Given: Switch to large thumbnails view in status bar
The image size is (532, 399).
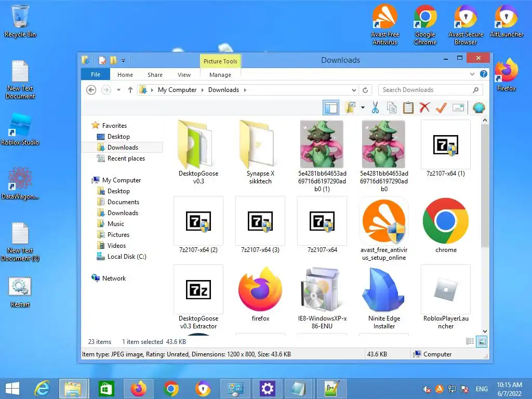Looking at the screenshot, I should 482,341.
